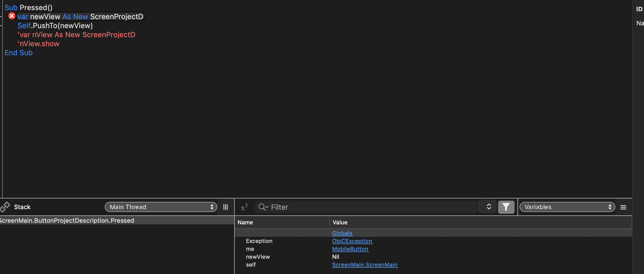
Task: Click the magnifying glass in the Filter field
Action: [263, 207]
